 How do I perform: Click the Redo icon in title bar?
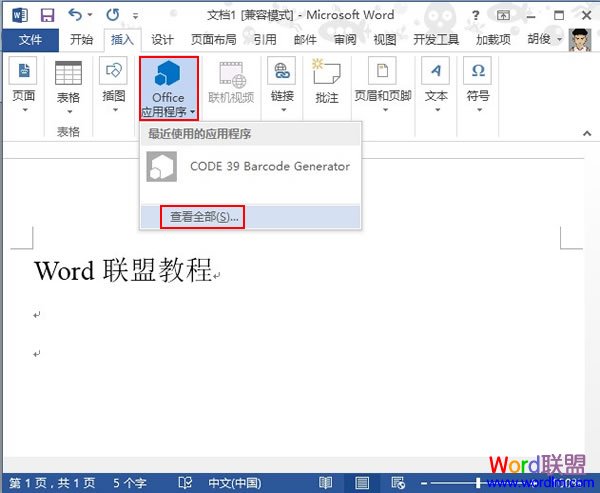click(112, 15)
